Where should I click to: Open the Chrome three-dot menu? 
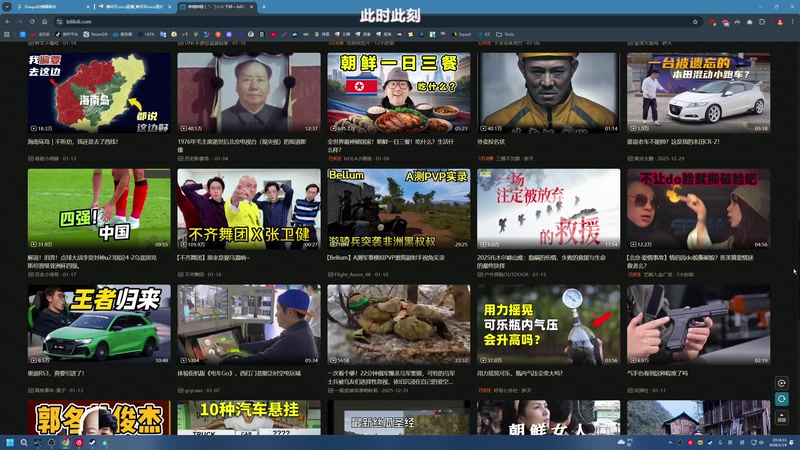[x=793, y=22]
